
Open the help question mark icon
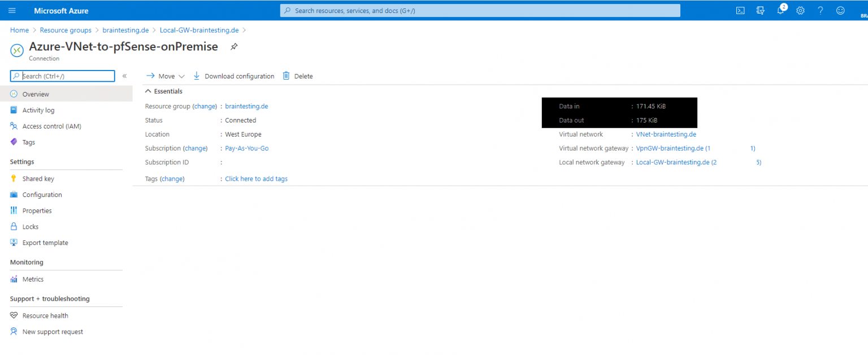821,11
